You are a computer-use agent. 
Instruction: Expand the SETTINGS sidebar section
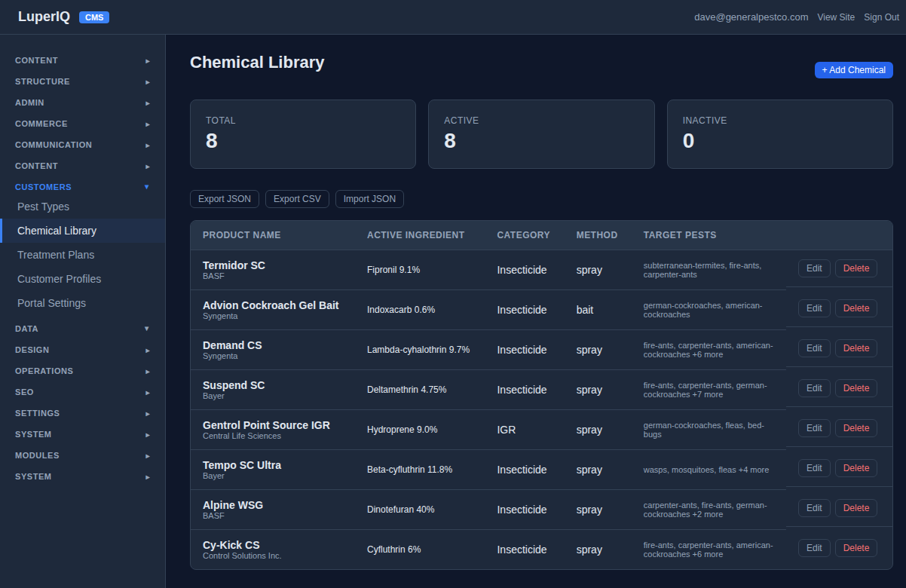pos(82,413)
